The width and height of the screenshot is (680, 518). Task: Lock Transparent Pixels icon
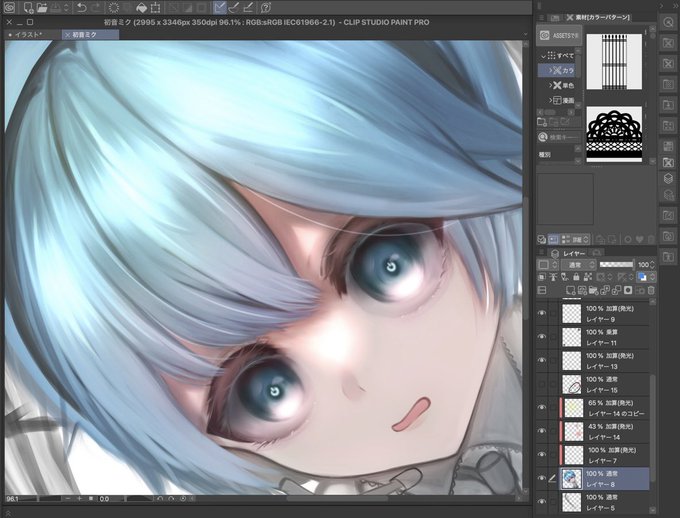point(588,277)
